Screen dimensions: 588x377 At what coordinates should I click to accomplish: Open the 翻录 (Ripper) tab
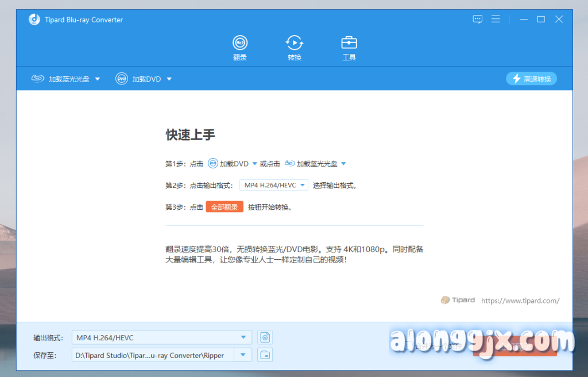click(239, 48)
